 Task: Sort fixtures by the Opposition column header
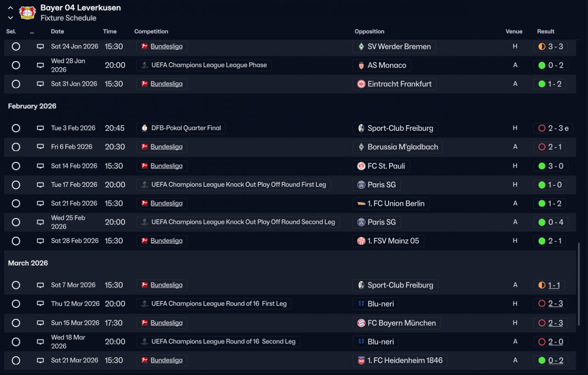point(369,32)
